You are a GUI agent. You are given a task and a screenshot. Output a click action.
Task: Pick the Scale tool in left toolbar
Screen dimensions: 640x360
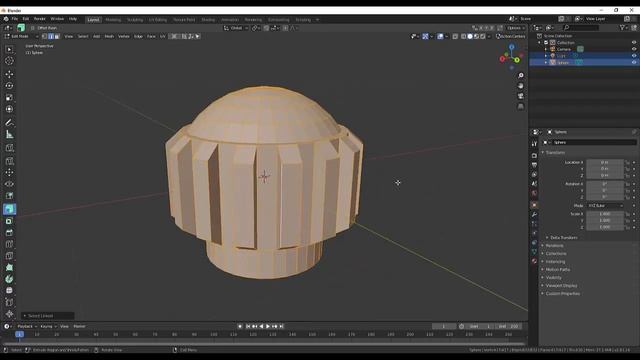[9, 98]
